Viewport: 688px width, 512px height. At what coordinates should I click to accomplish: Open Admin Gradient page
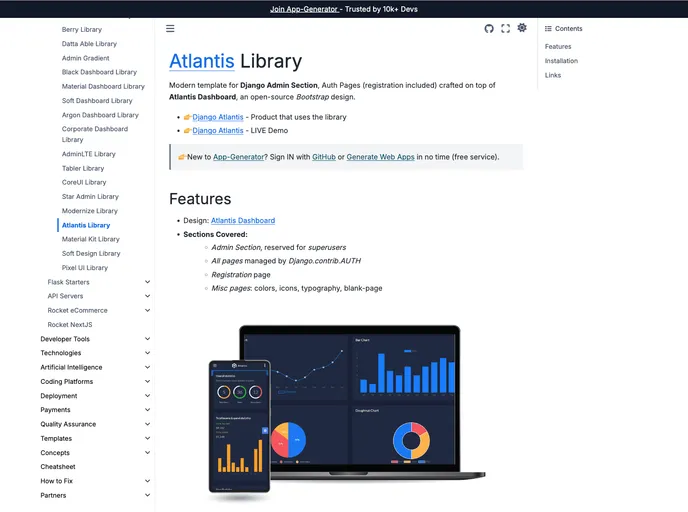click(x=86, y=58)
